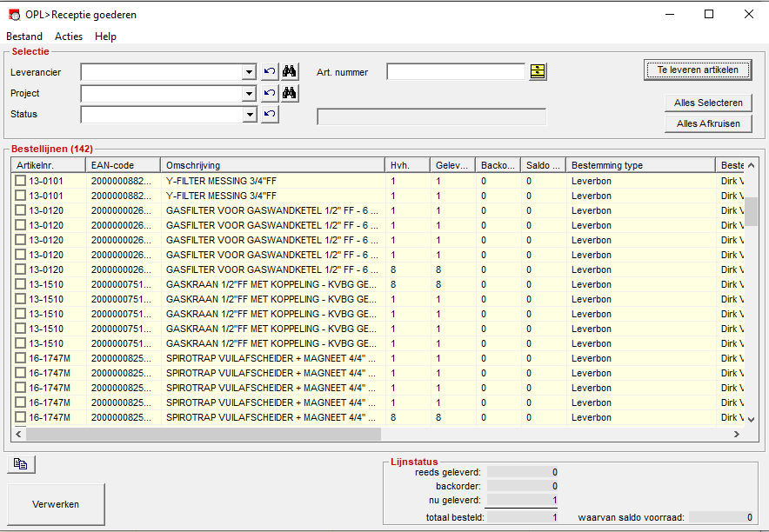The height and width of the screenshot is (532, 769).
Task: Reset the Project selection with the undo arrow
Action: point(270,93)
